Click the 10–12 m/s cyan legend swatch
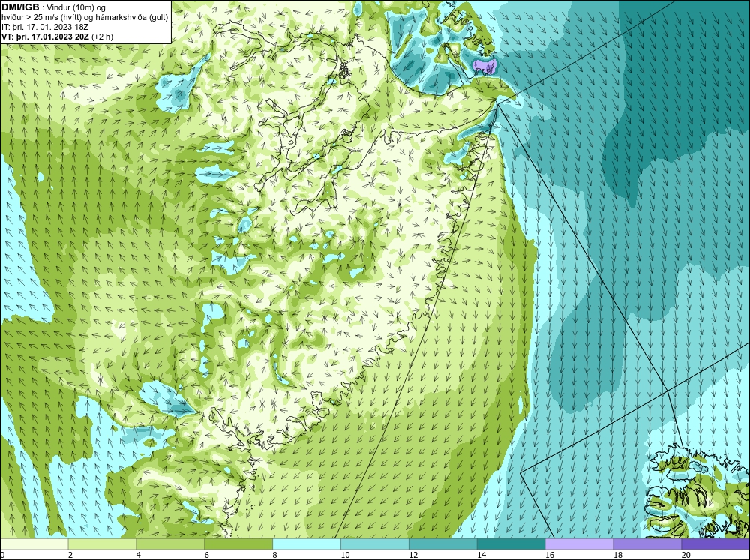 coord(375,544)
